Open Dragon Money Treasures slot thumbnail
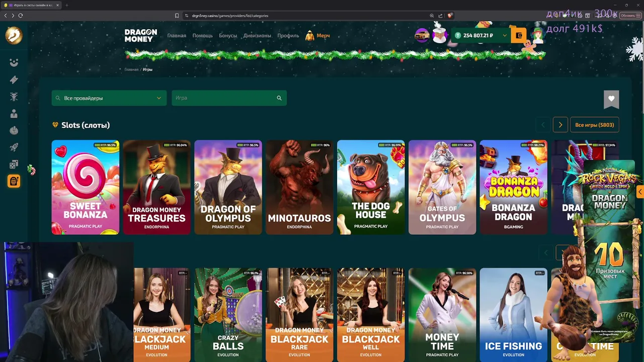 pos(156,187)
